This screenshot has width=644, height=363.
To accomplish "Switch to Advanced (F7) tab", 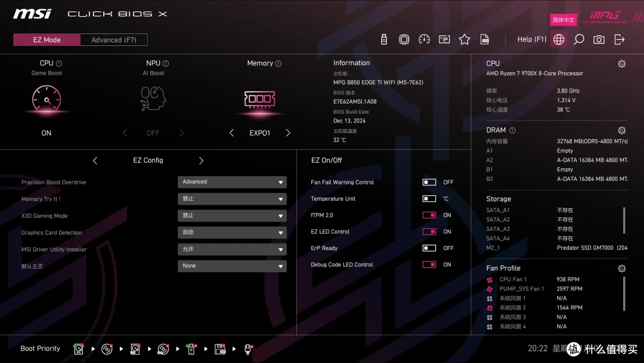I will point(114,40).
